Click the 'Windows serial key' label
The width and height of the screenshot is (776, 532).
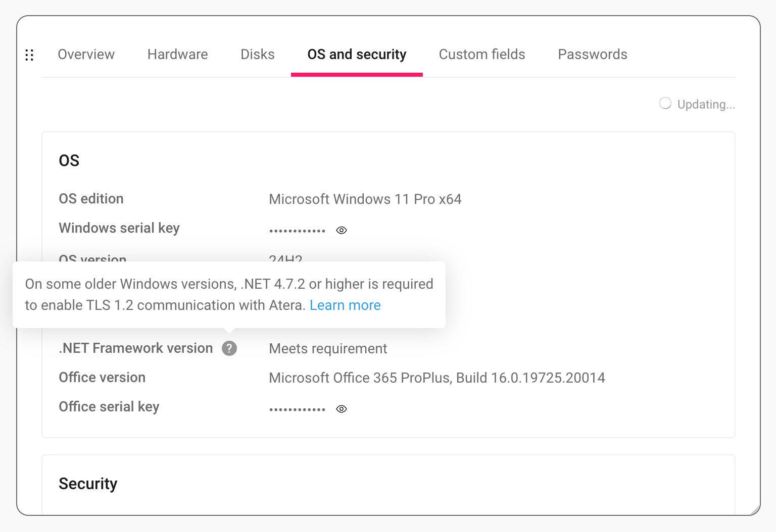point(119,228)
